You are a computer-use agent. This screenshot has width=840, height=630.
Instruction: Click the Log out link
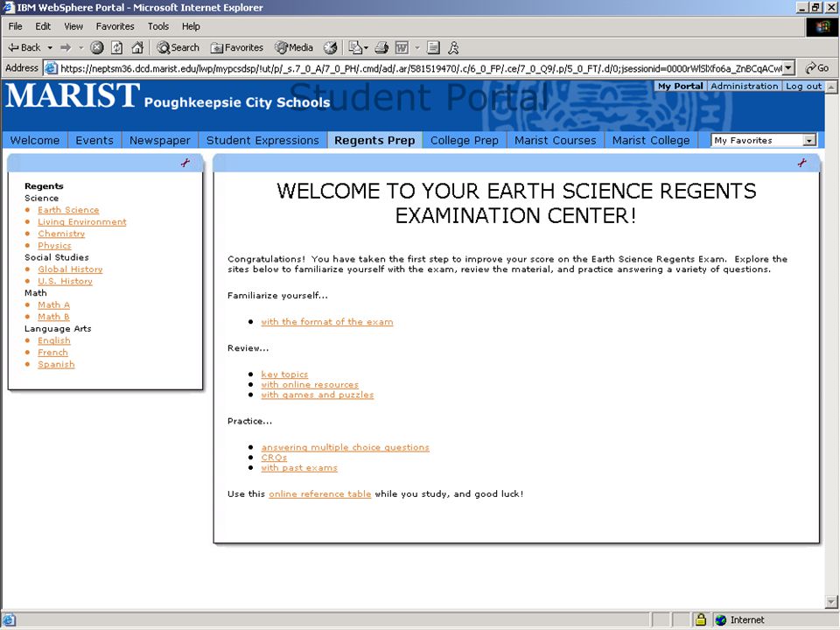(x=803, y=87)
